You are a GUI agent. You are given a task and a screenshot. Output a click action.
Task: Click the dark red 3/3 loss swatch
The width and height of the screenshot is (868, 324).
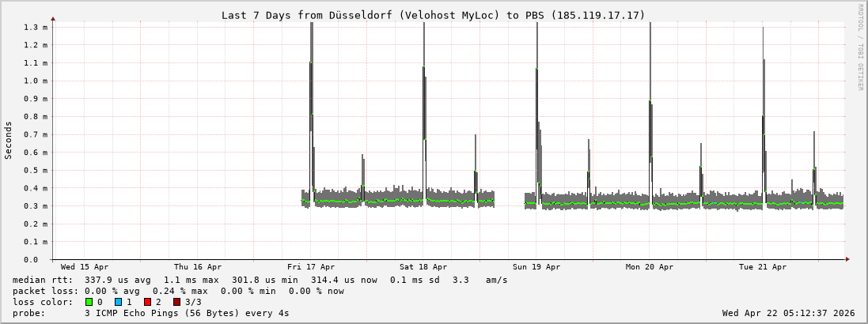pyautogui.click(x=177, y=302)
